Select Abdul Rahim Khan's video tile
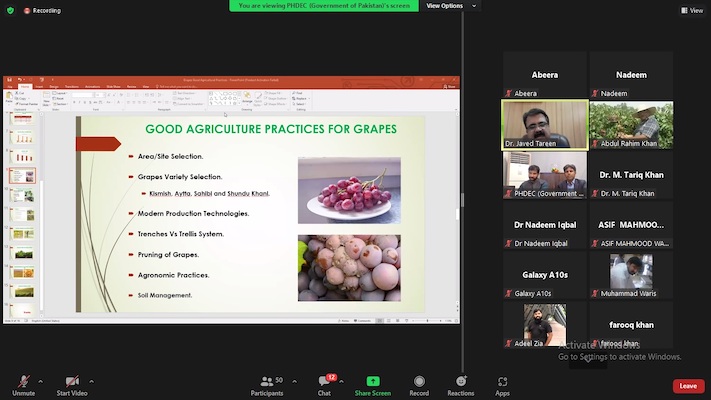 click(631, 125)
